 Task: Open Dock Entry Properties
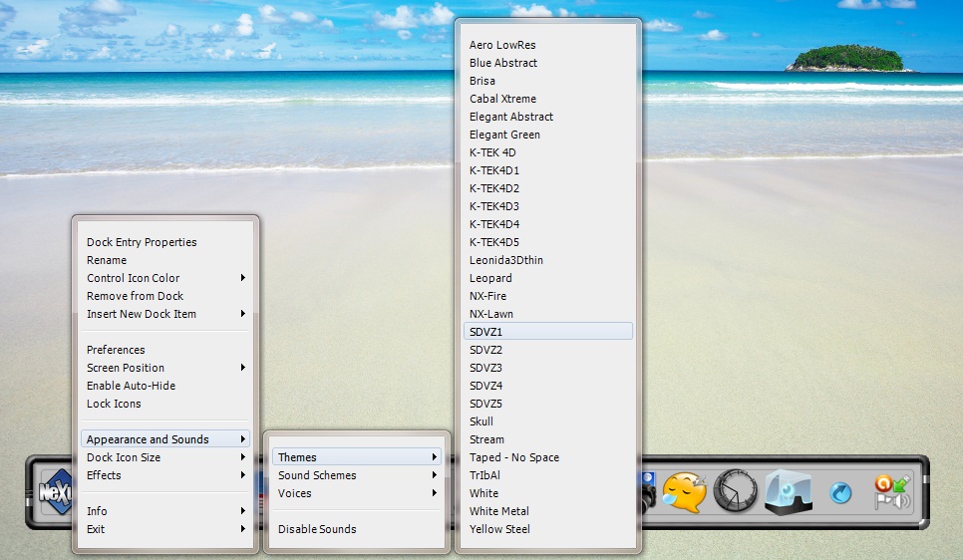point(142,242)
